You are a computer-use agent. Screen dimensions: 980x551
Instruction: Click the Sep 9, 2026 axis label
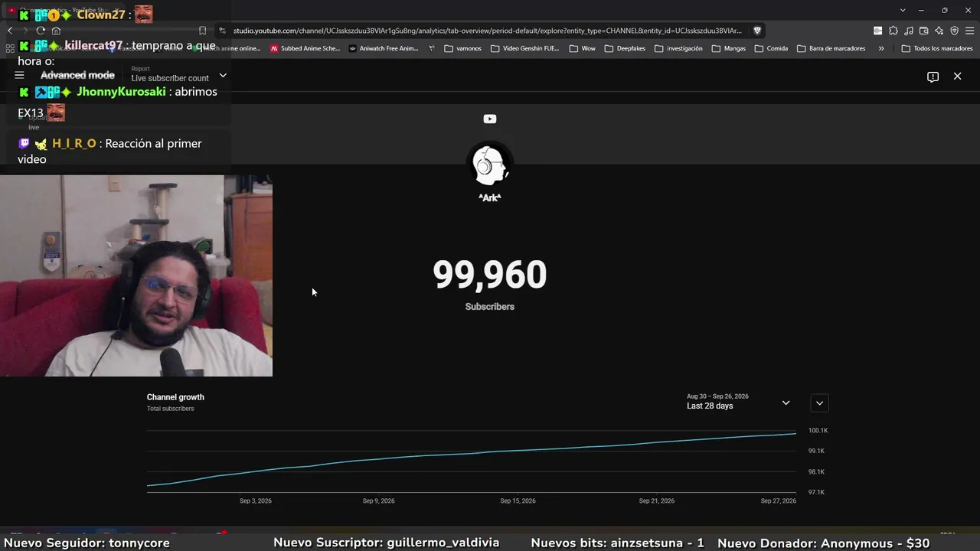tap(378, 501)
